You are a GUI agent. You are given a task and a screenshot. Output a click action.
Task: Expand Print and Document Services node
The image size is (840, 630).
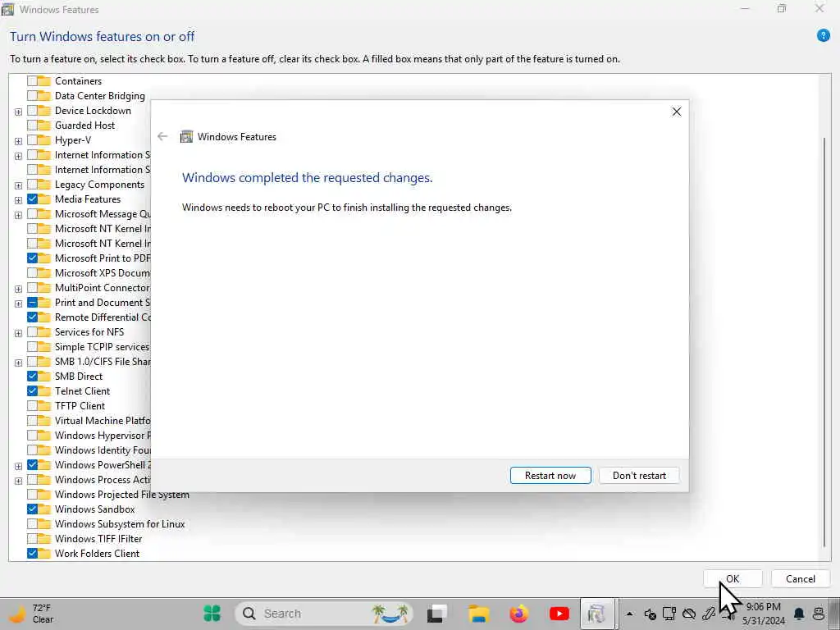pos(18,304)
